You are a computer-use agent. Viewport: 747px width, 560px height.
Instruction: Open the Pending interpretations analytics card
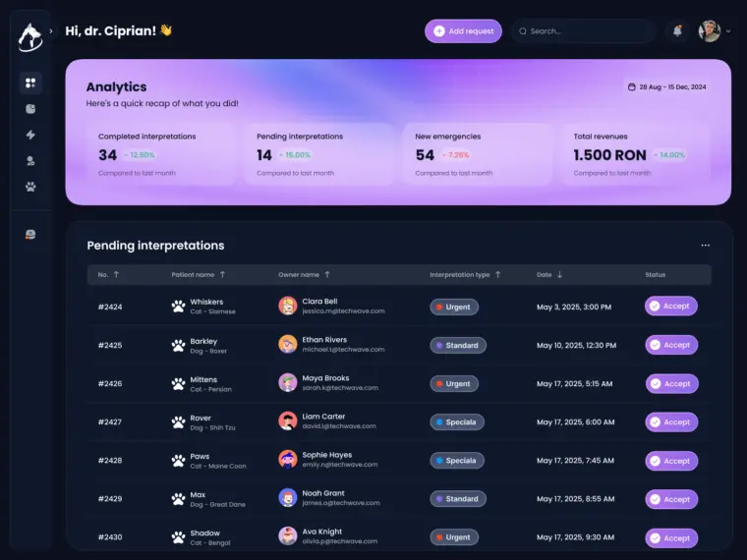[319, 154]
